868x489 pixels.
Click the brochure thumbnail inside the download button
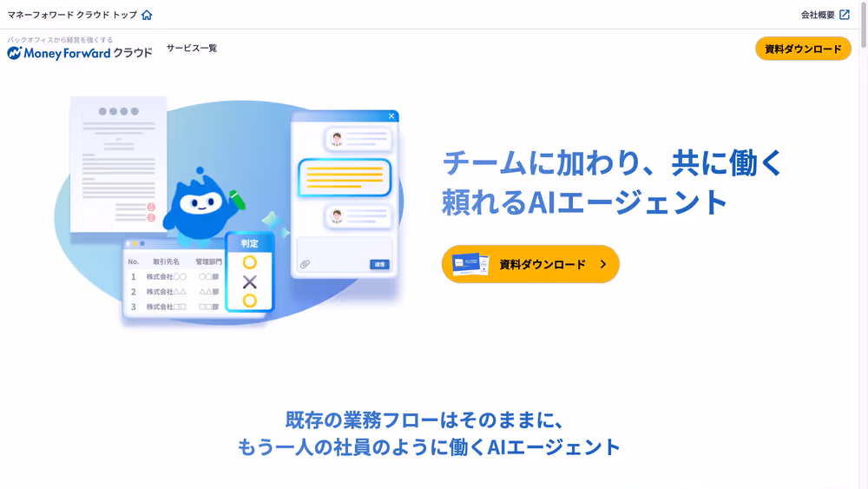[470, 265]
